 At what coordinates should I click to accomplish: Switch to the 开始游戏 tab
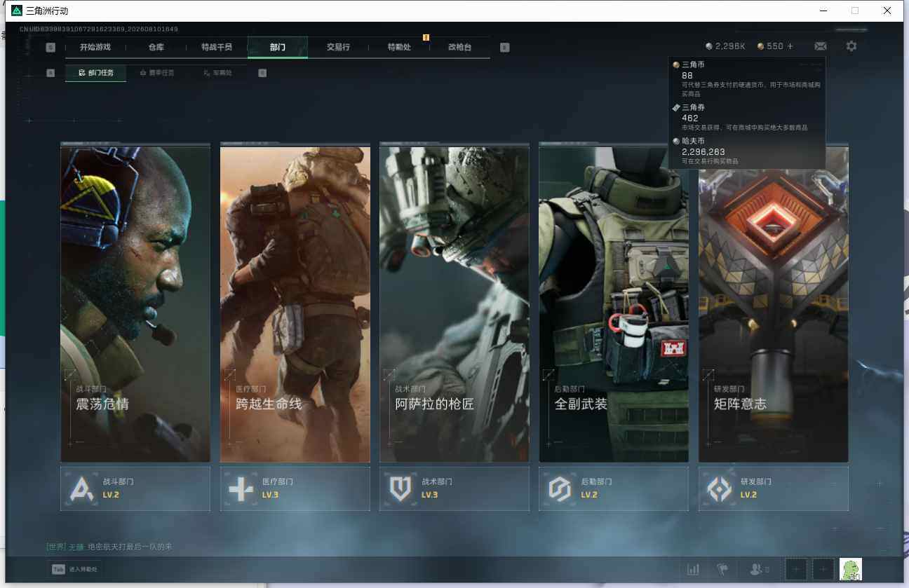pos(95,48)
